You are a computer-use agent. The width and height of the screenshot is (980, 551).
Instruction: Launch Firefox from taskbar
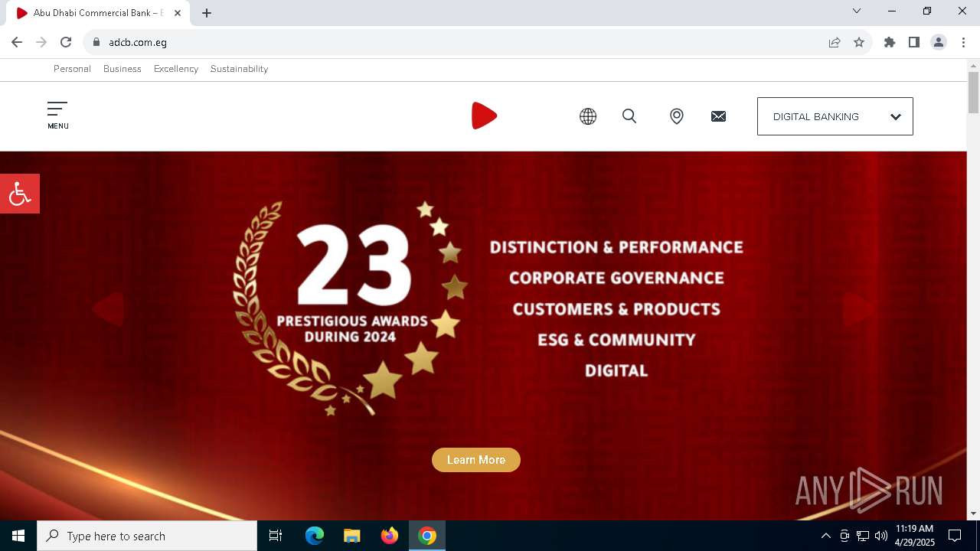389,536
